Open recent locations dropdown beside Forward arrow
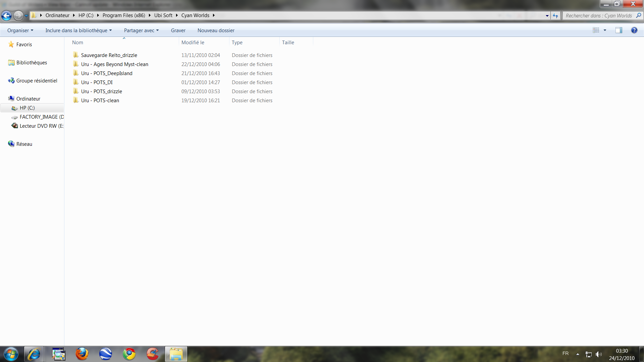 [x=26, y=16]
